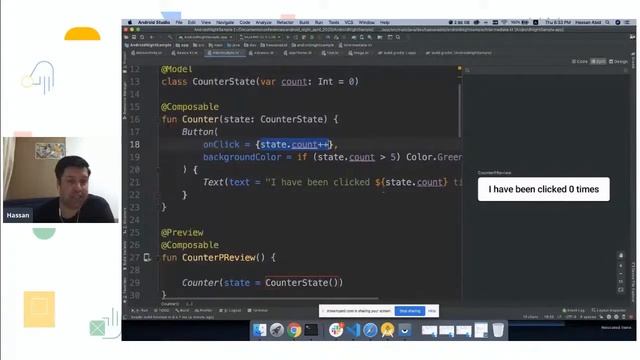Viewport: 640px width, 360px height.
Task: Click the preview button 'I have been clicked 0 times'
Action: [544, 189]
